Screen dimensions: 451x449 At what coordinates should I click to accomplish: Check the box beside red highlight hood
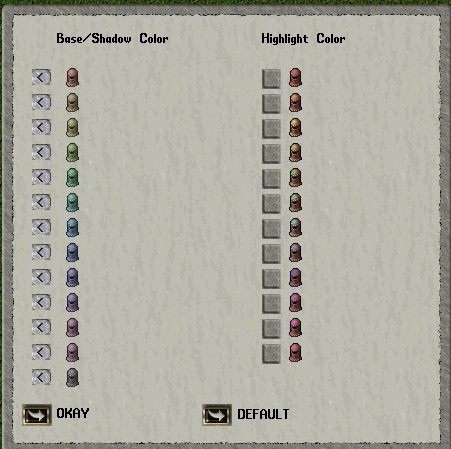[x=271, y=79]
